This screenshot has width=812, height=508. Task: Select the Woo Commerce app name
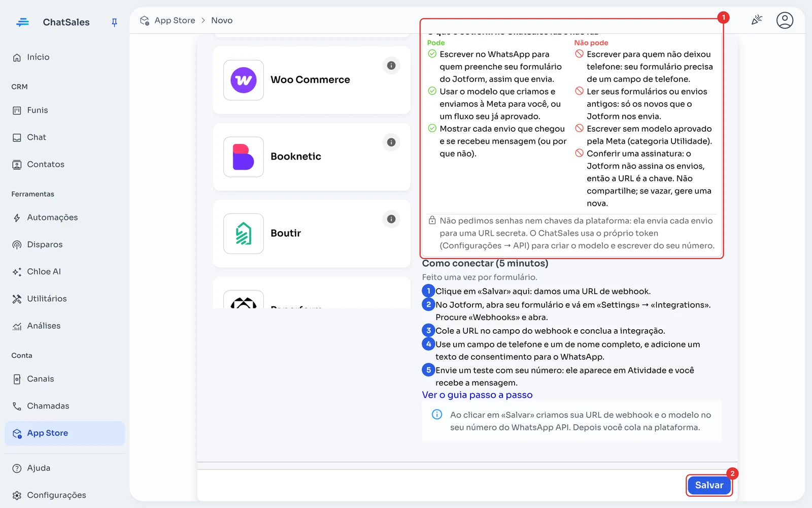point(310,80)
